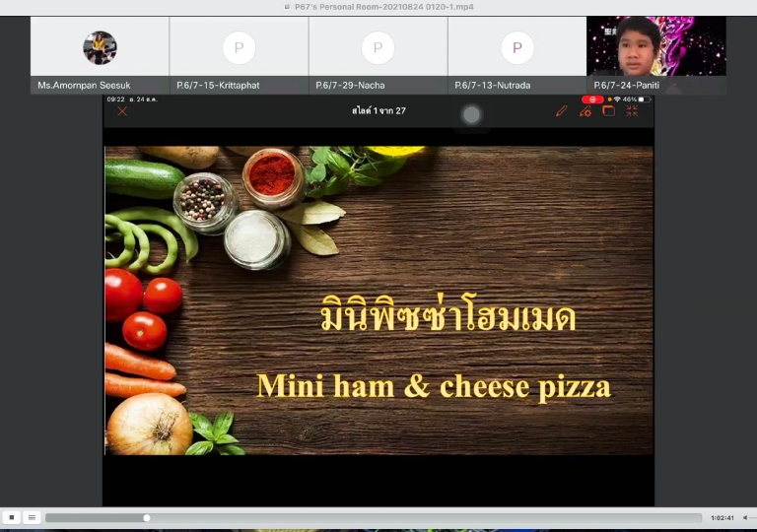757x532 pixels.
Task: Click the 1:02:41 time display
Action: coord(723,518)
